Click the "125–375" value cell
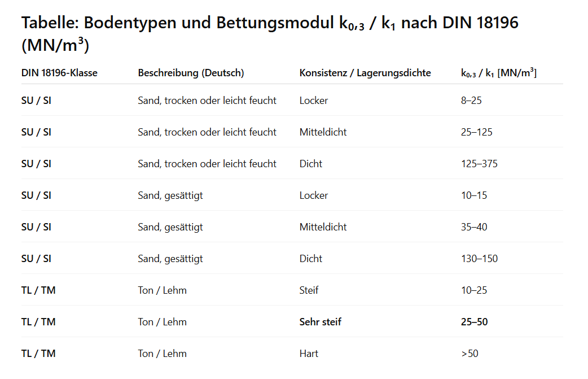588x379 pixels. click(x=479, y=164)
